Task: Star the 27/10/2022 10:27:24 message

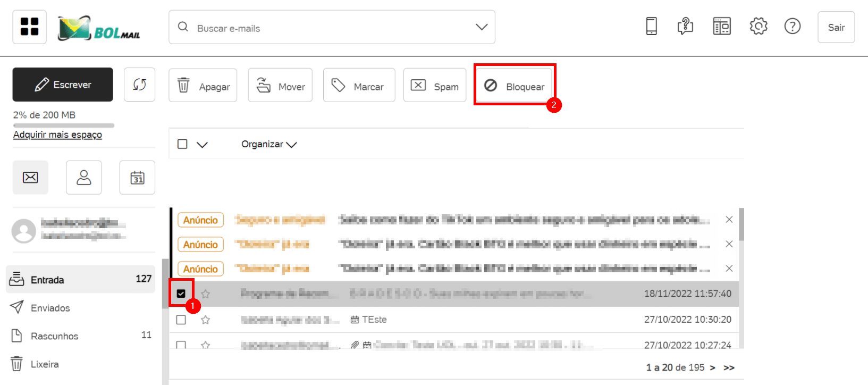Action: (x=206, y=345)
